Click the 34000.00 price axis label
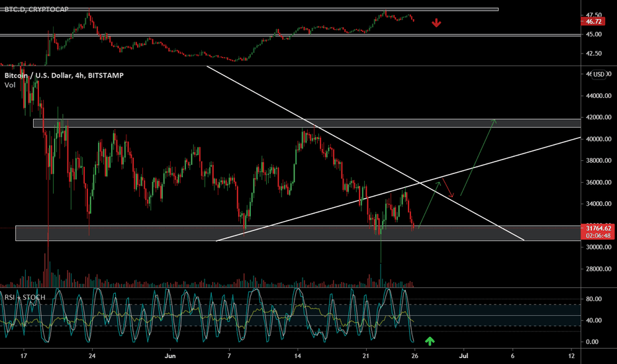This screenshot has width=617, height=364. [598, 204]
